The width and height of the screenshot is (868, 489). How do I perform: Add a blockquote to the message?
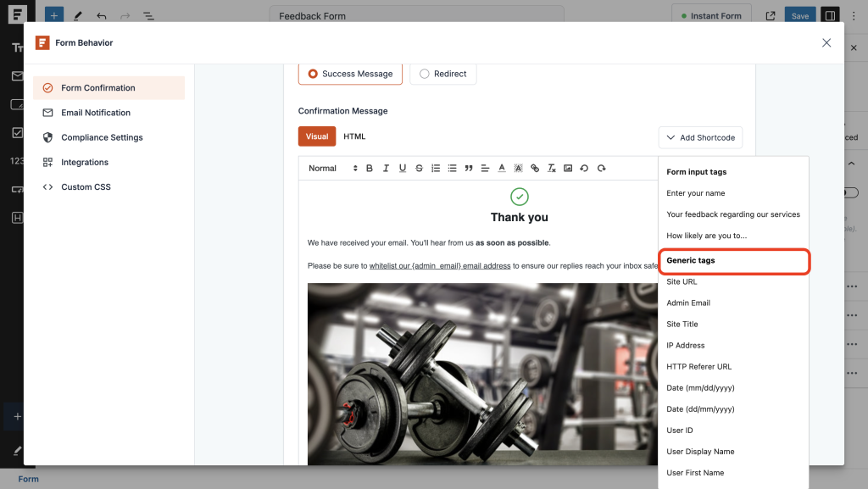point(468,168)
